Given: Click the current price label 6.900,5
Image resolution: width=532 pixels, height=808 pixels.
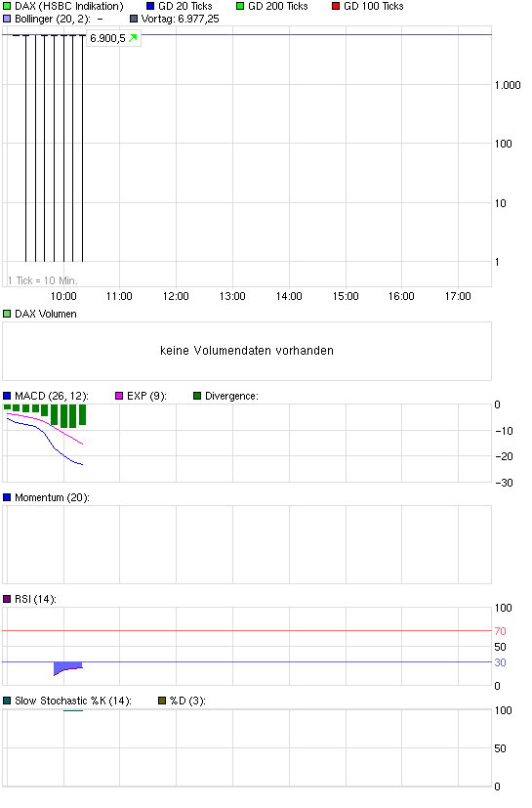Looking at the screenshot, I should (107, 38).
